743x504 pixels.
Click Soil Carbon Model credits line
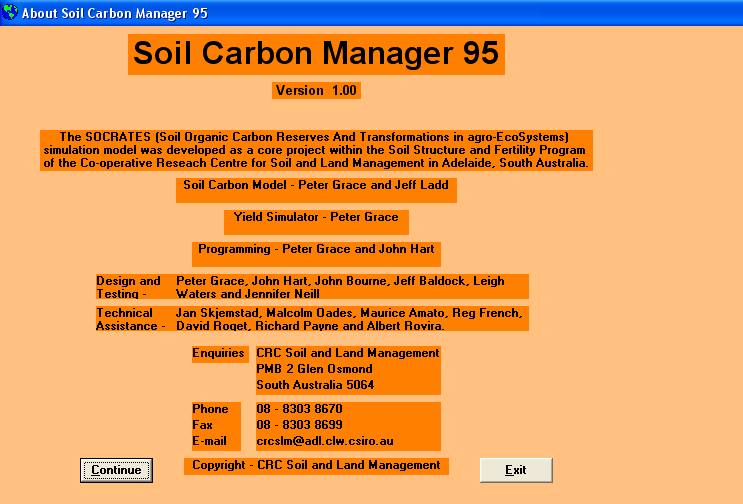pos(316,190)
